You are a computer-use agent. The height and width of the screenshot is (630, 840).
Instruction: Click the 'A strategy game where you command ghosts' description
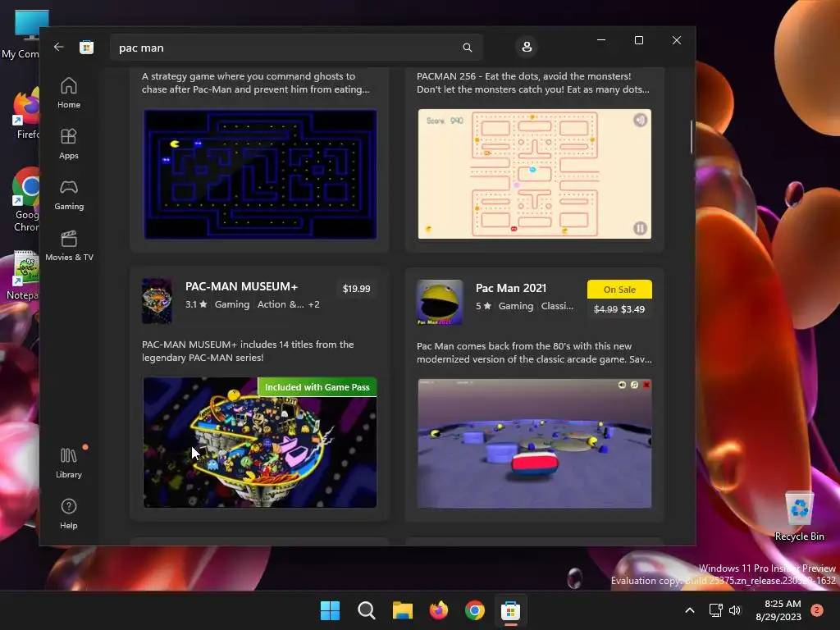click(256, 83)
